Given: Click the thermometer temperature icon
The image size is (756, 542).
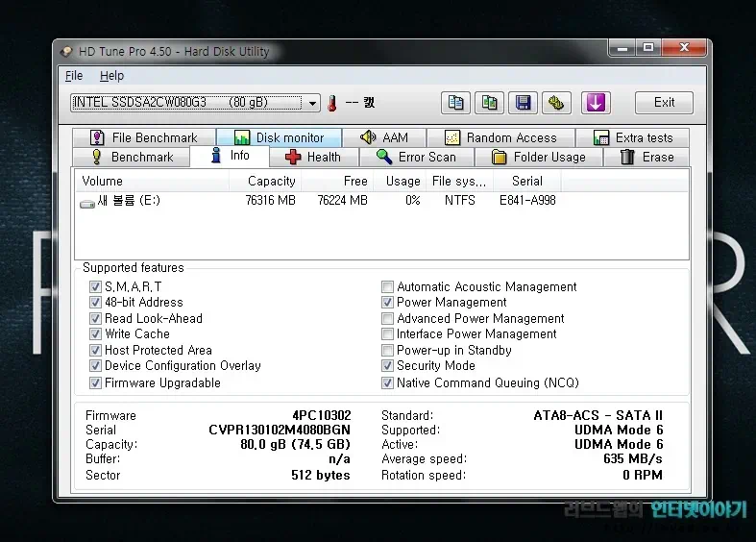Looking at the screenshot, I should click(332, 103).
